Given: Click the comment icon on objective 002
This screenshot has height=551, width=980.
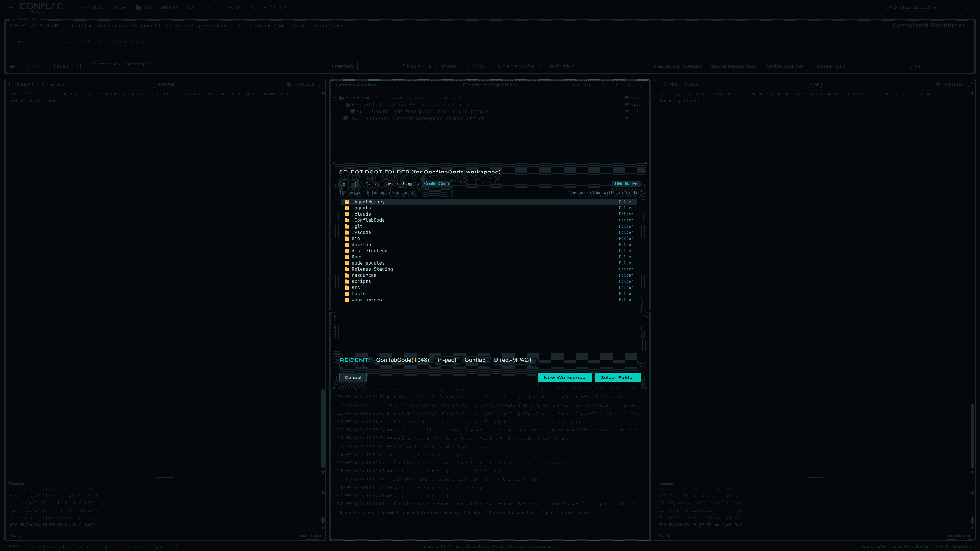Looking at the screenshot, I should [x=346, y=118].
